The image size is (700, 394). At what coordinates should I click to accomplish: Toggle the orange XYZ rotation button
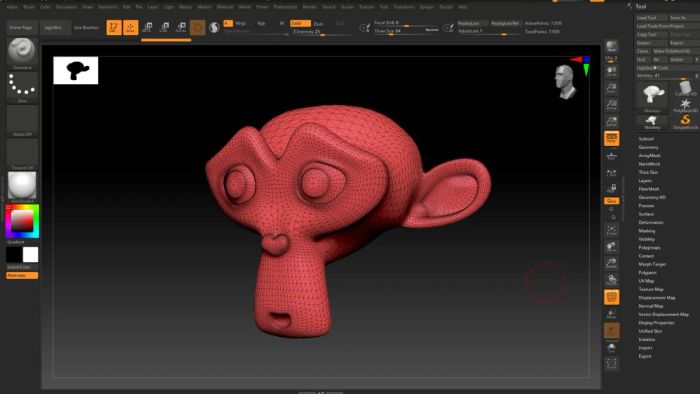pyautogui.click(x=612, y=201)
